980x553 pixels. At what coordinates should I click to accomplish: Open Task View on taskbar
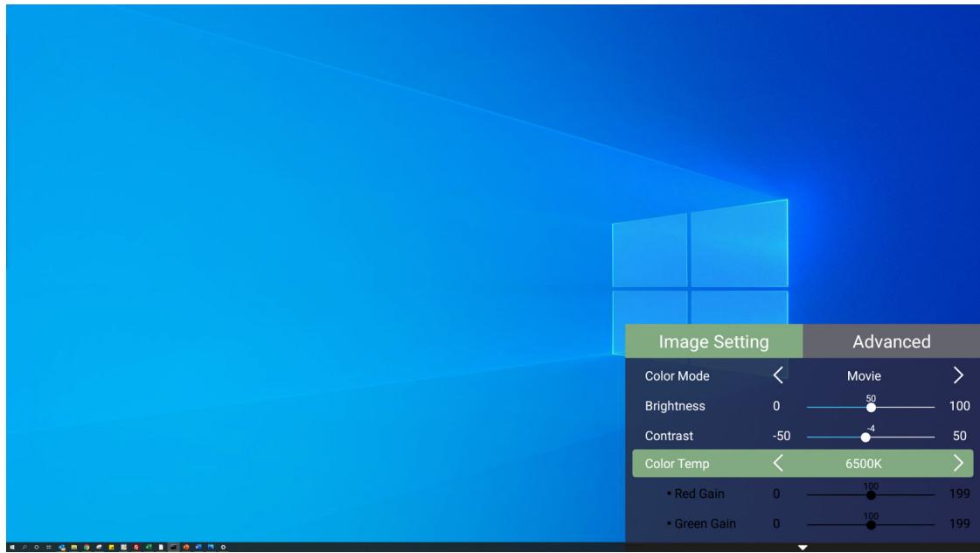[x=49, y=548]
